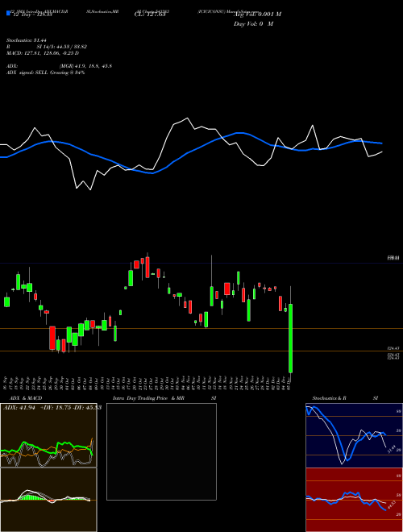Click the blue 12 Day SMA legend square
The height and width of the screenshot is (532, 403).
[9, 13]
